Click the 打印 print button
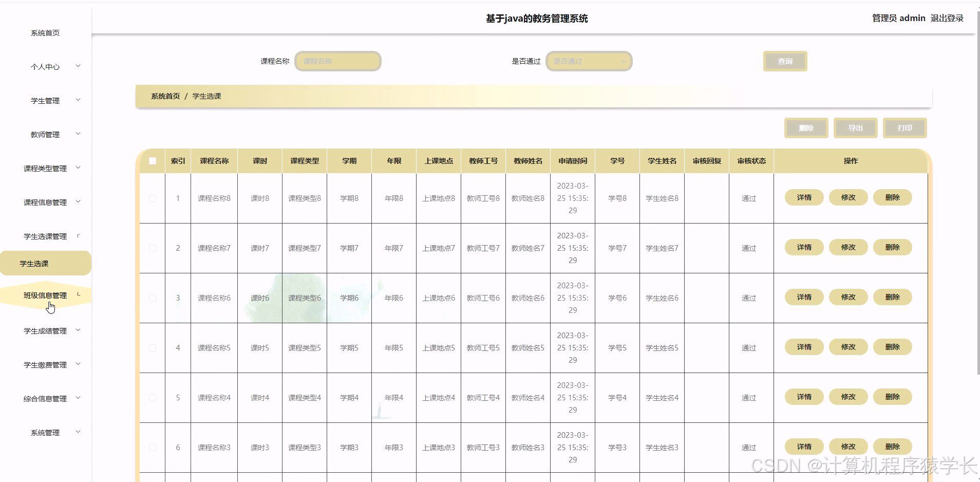 [904, 128]
